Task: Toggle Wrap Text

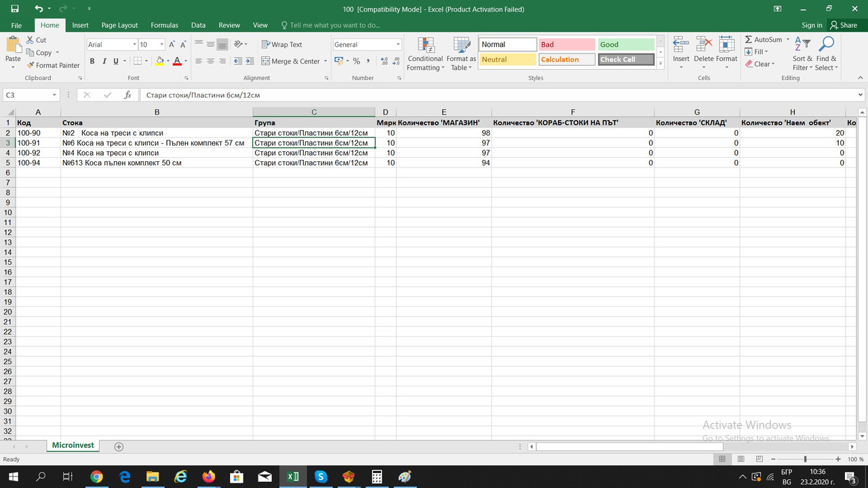Action: pos(282,45)
